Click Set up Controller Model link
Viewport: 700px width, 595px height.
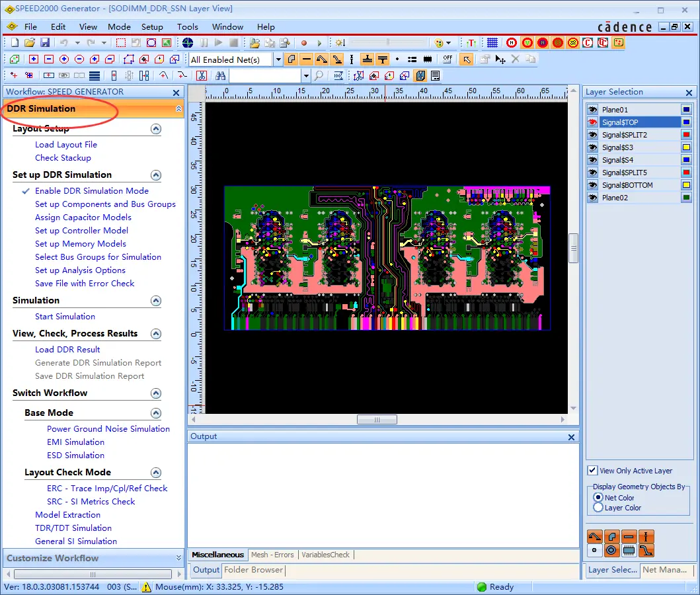(82, 230)
